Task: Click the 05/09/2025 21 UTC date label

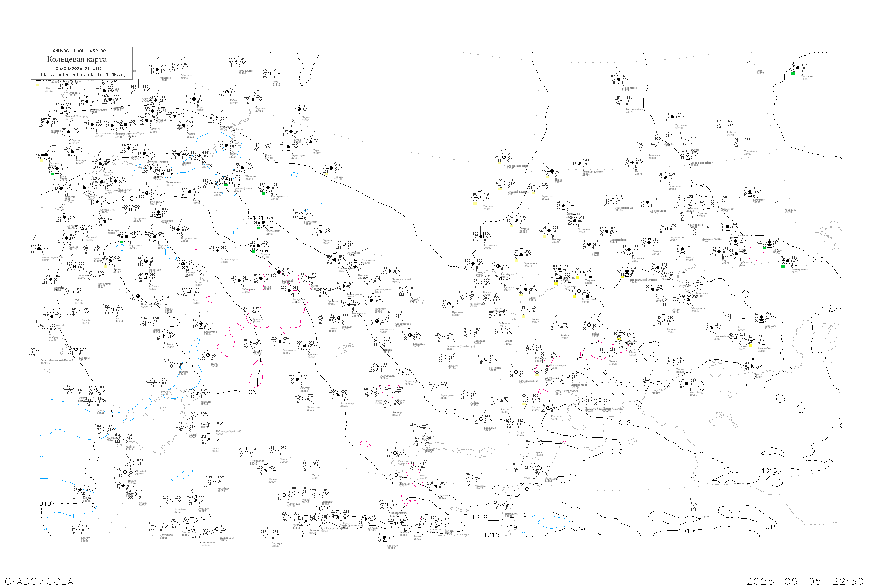Action: pos(78,68)
